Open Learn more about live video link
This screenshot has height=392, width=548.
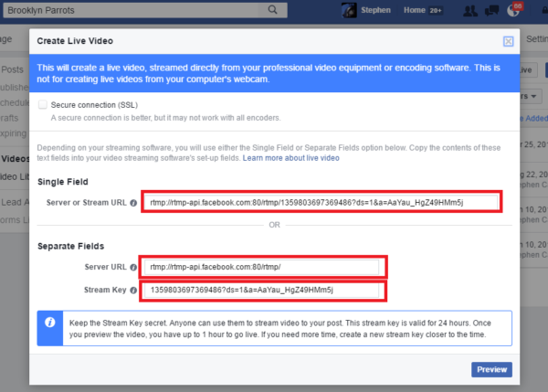click(290, 158)
